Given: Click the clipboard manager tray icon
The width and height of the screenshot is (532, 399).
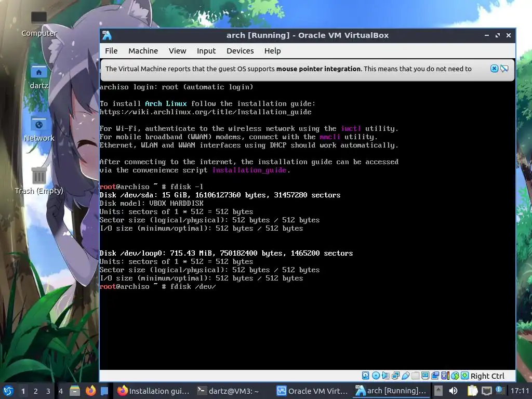Looking at the screenshot, I should (472, 391).
